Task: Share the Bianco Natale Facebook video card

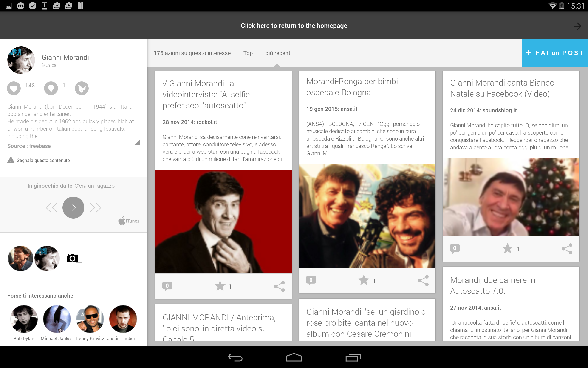Action: click(567, 249)
